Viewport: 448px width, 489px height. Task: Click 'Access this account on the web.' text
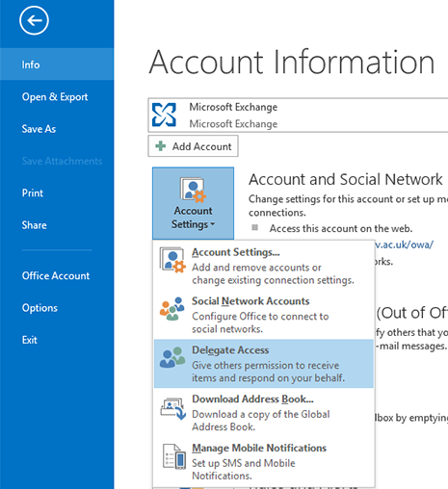(x=341, y=228)
